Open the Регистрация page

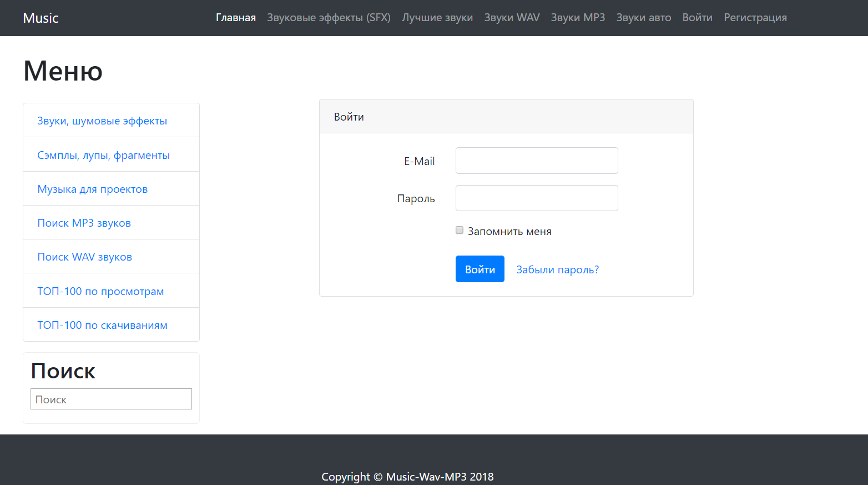(755, 18)
